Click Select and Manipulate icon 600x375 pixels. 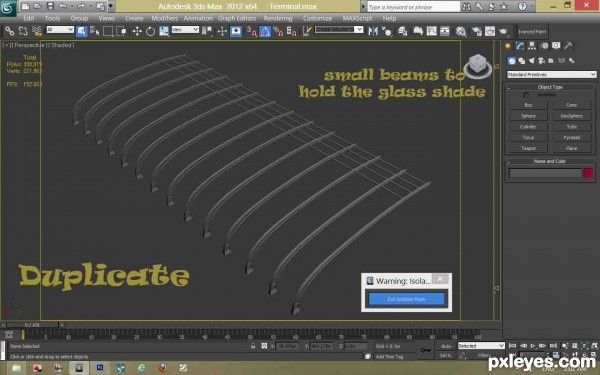pos(222,31)
